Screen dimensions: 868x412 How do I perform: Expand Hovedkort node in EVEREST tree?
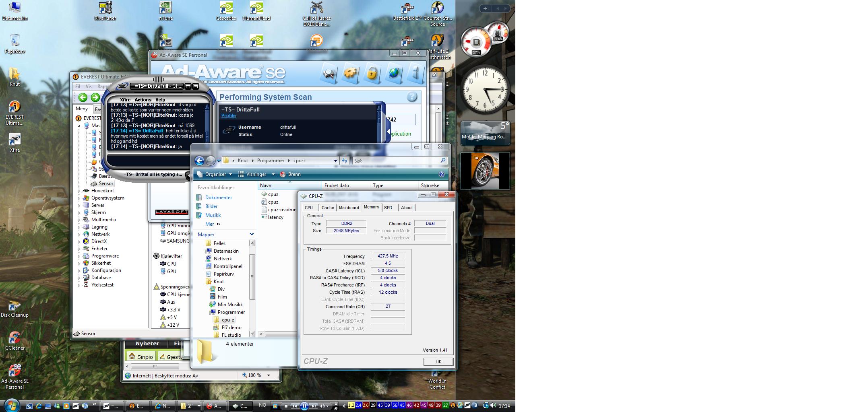pos(79,191)
